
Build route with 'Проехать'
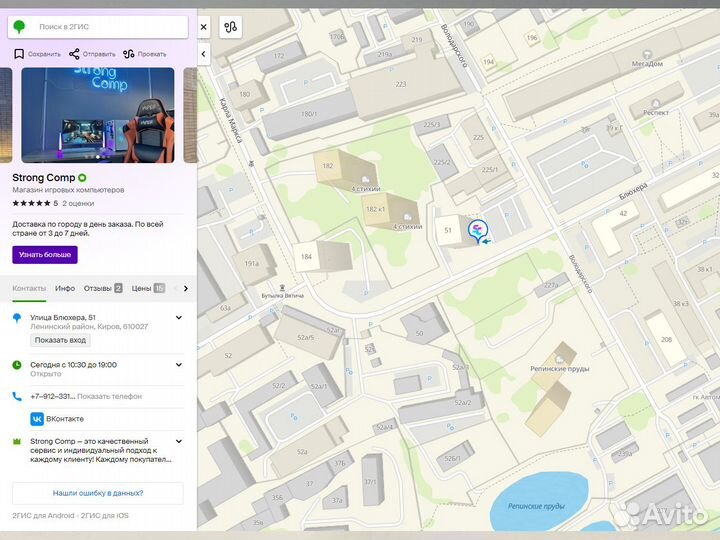[x=145, y=54]
